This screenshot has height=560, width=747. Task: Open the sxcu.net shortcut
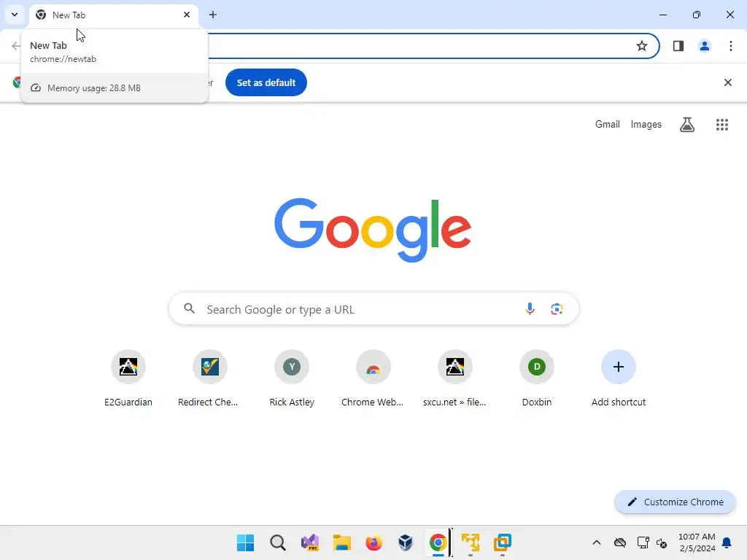click(455, 378)
